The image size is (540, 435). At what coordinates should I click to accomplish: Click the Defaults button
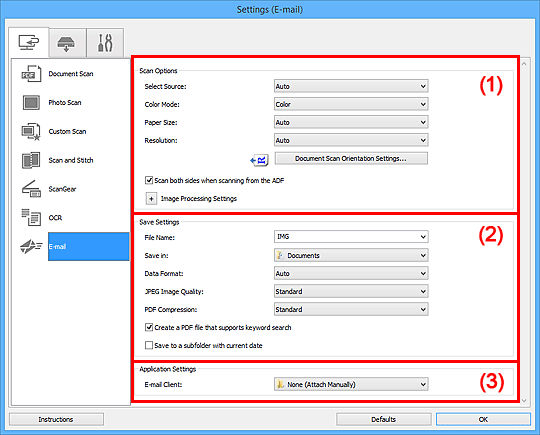pyautogui.click(x=383, y=419)
